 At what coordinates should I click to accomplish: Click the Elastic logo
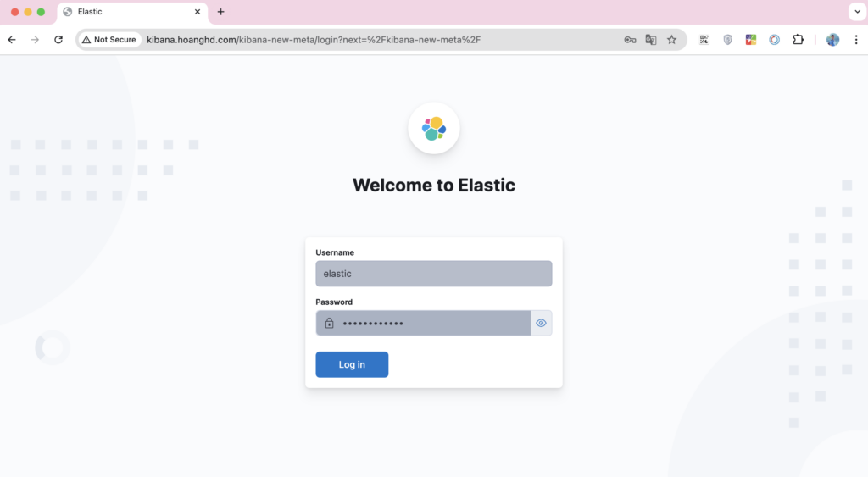(x=433, y=129)
